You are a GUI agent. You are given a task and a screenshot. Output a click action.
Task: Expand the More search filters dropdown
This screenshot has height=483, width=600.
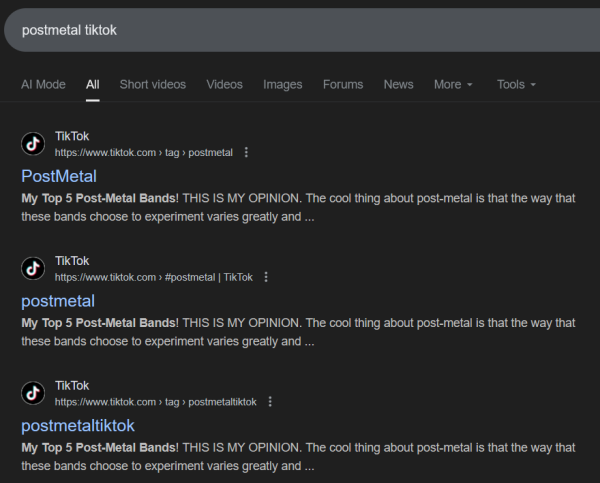(x=453, y=85)
